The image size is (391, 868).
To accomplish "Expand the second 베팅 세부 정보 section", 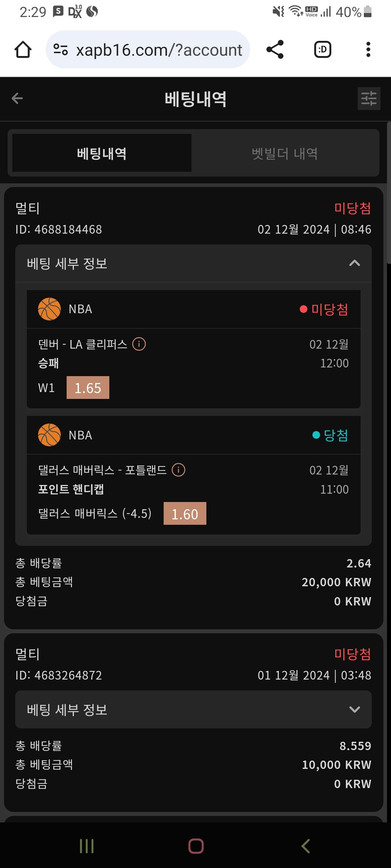I will coord(354,710).
